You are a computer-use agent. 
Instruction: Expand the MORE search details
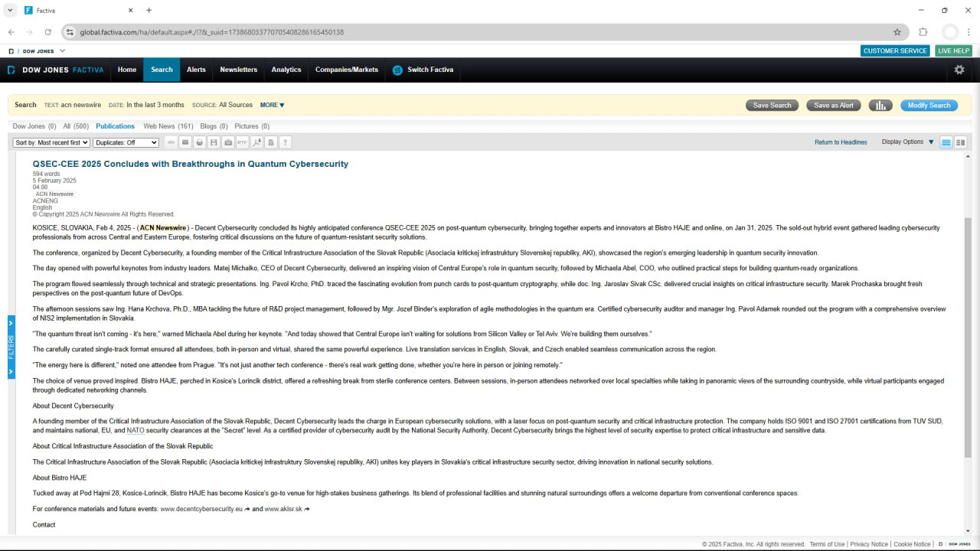point(272,105)
